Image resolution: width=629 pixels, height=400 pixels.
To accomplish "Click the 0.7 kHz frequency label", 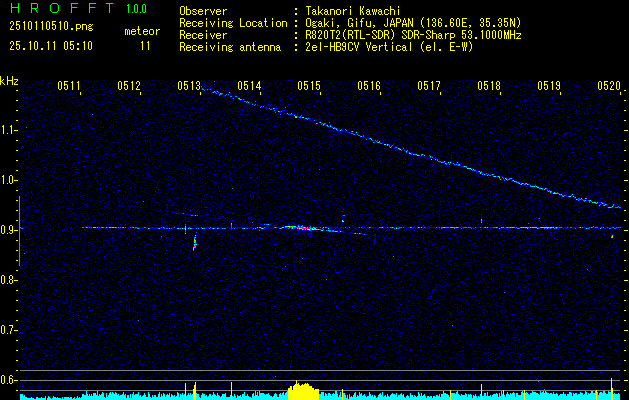I will pos(9,330).
